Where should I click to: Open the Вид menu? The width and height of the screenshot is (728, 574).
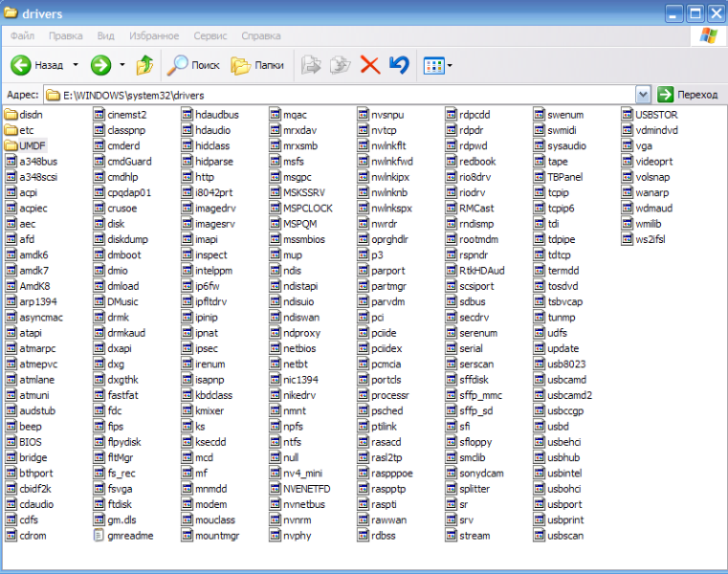105,35
